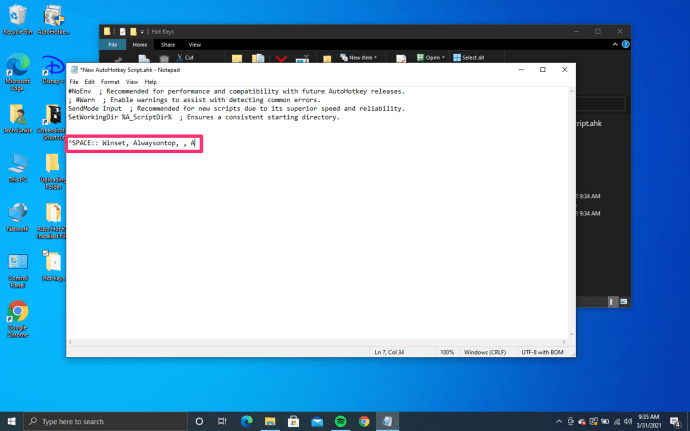Switch to View tab in Hot Keys explorer

195,44
